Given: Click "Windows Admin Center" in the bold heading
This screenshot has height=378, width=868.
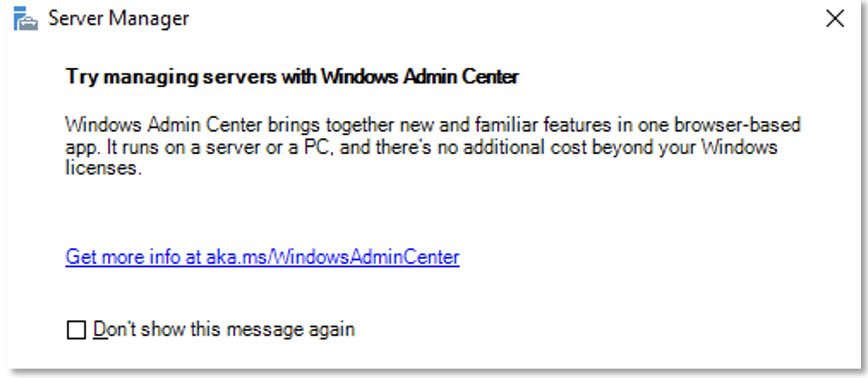Looking at the screenshot, I should tap(420, 77).
